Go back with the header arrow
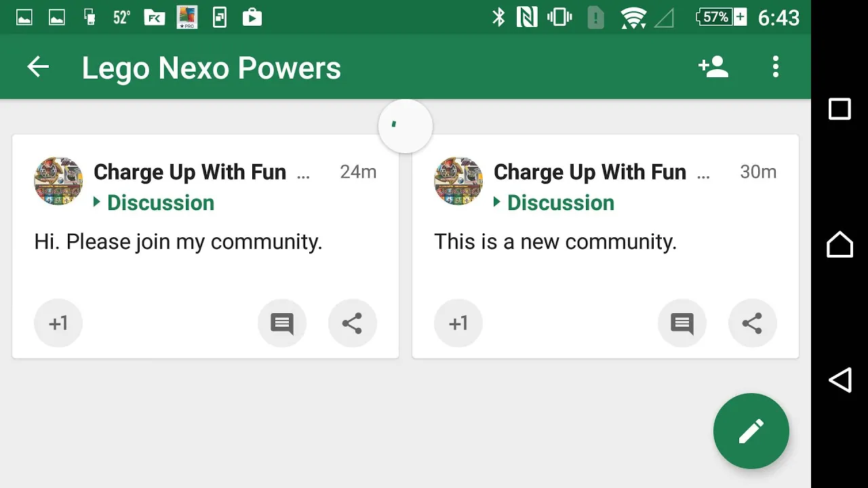 (38, 67)
